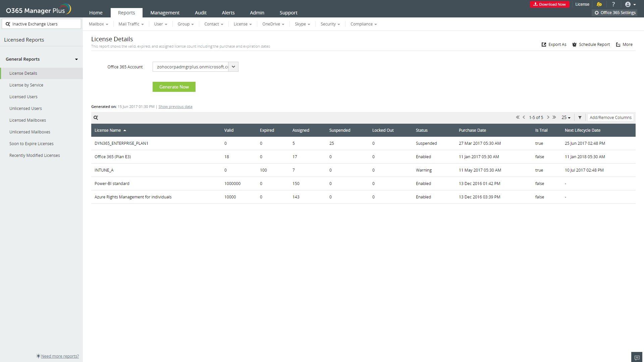Viewport: 644px width, 362px height.
Task: Open the user account avatar menu
Action: click(631, 4)
